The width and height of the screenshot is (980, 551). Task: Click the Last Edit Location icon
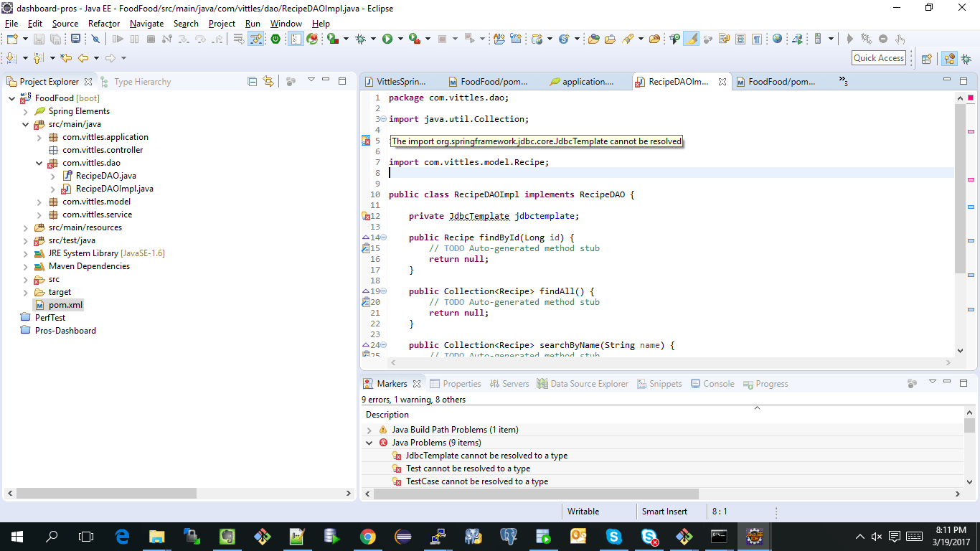click(66, 58)
